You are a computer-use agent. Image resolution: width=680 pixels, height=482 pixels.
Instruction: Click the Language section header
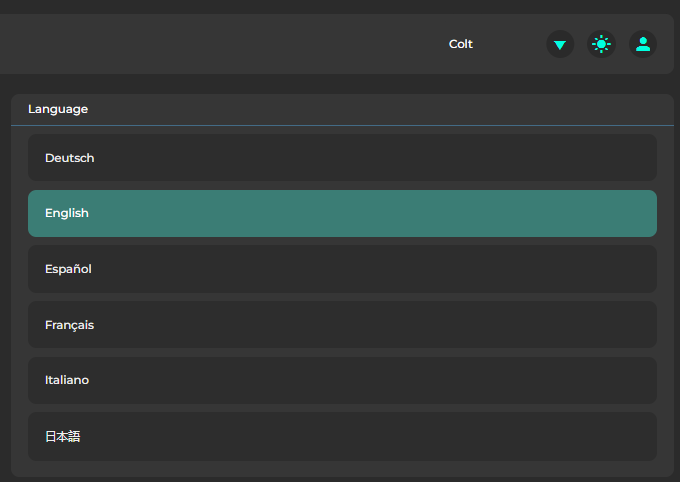[58, 109]
